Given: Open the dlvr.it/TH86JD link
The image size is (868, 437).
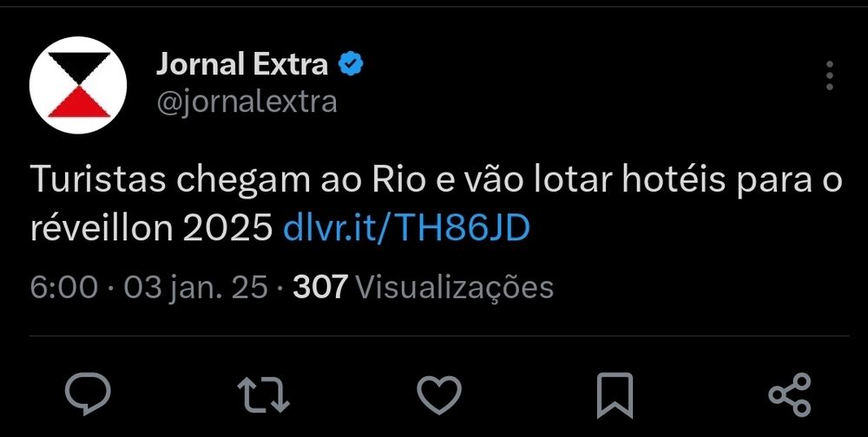Looking at the screenshot, I should pos(406,227).
